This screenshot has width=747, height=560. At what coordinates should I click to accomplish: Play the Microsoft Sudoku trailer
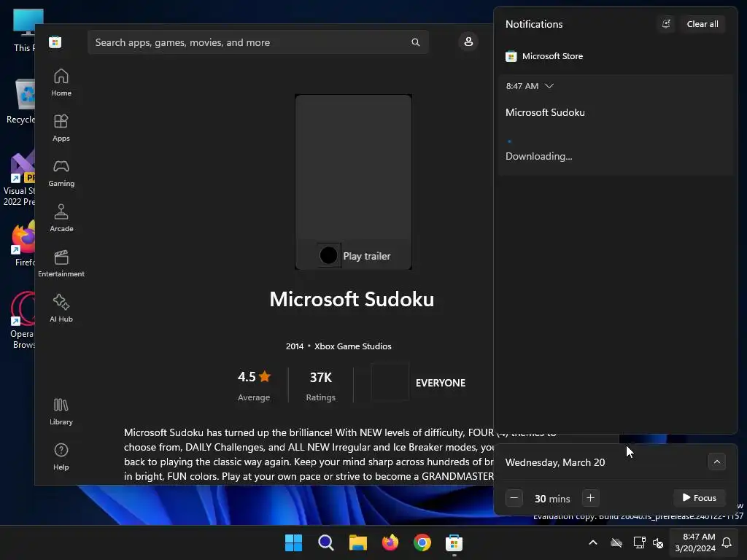coord(354,256)
